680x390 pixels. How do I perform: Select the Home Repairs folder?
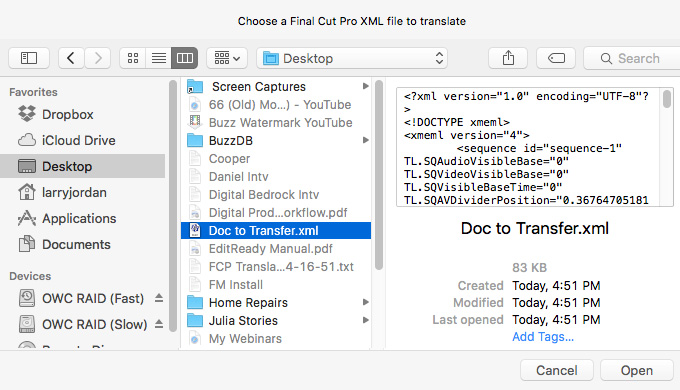[276, 303]
